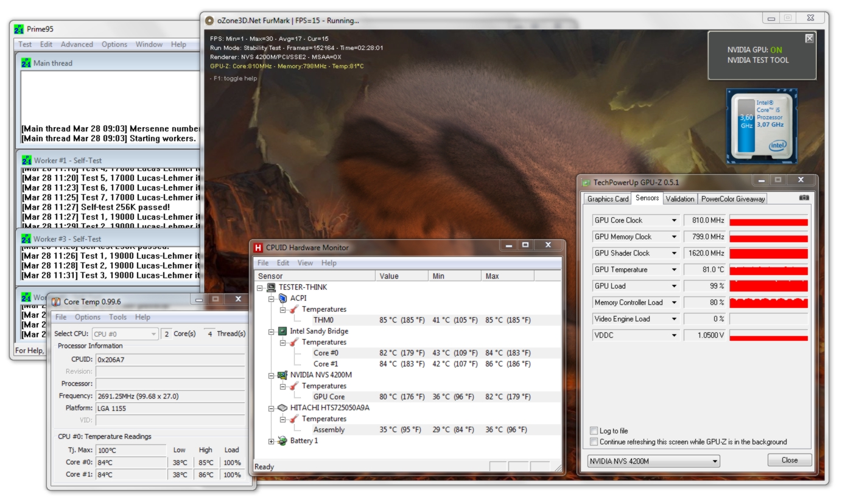Open the Memory Controller Load dropdown

[x=674, y=303]
